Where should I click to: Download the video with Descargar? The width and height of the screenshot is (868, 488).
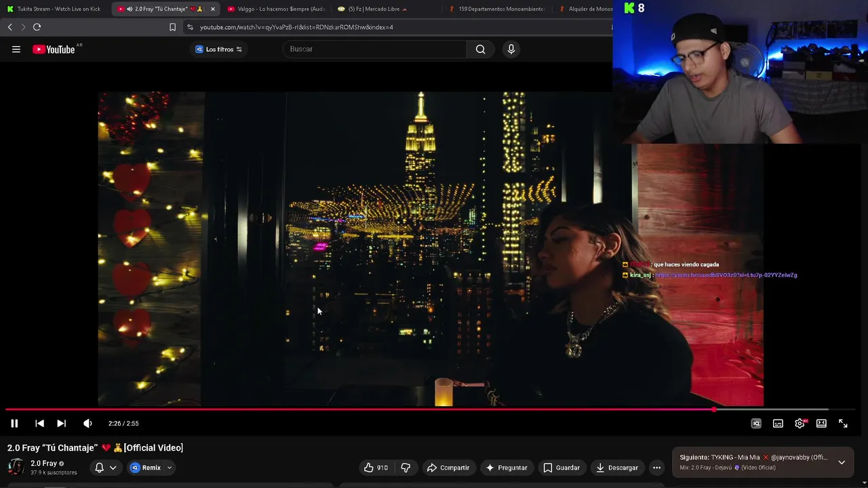pyautogui.click(x=617, y=468)
